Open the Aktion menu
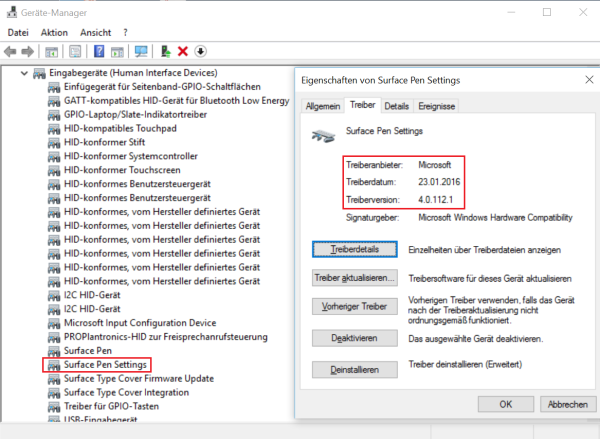This screenshot has width=600, height=439. [54, 33]
